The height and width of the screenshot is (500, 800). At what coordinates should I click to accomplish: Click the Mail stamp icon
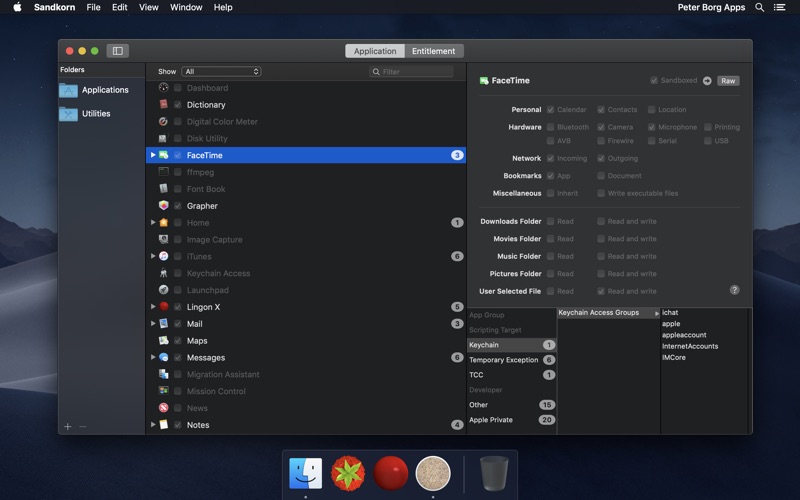[163, 323]
